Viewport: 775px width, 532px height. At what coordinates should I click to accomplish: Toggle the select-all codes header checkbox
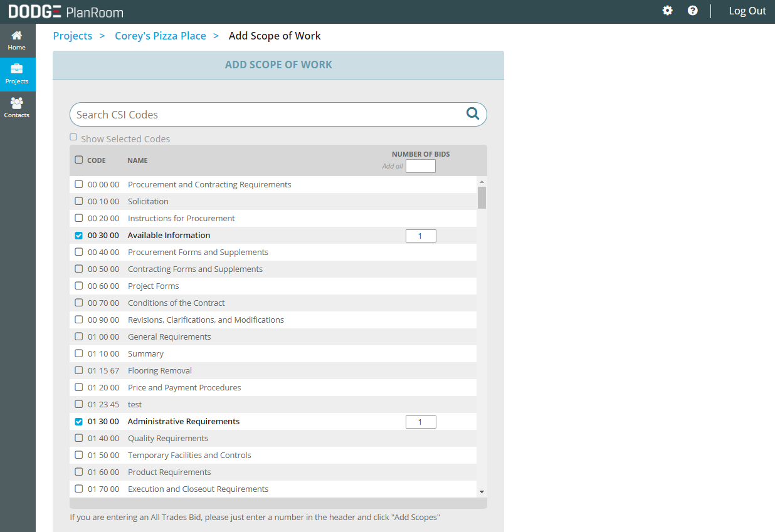coord(79,160)
